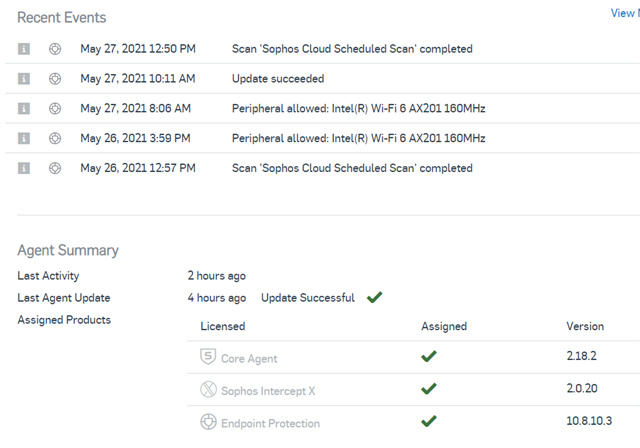Viewport: 640px width, 448px height.
Task: Select the Assigned column header
Action: pyautogui.click(x=444, y=326)
